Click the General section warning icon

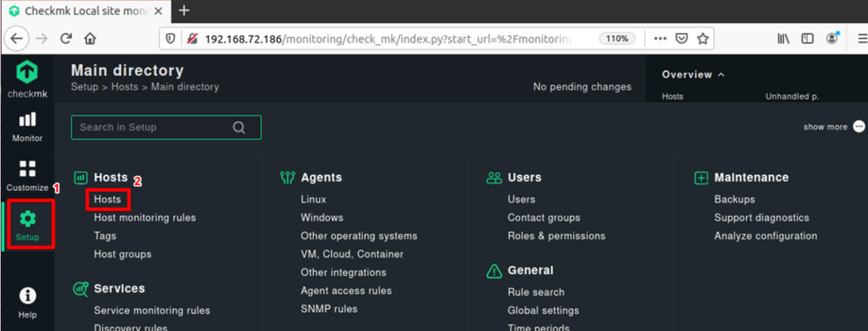[494, 271]
